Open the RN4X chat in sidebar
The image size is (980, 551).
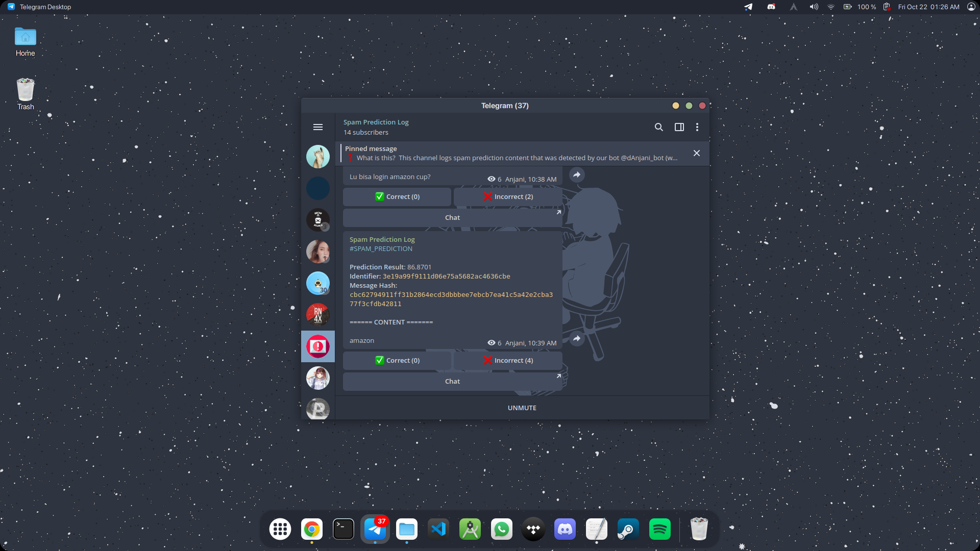coord(317,315)
